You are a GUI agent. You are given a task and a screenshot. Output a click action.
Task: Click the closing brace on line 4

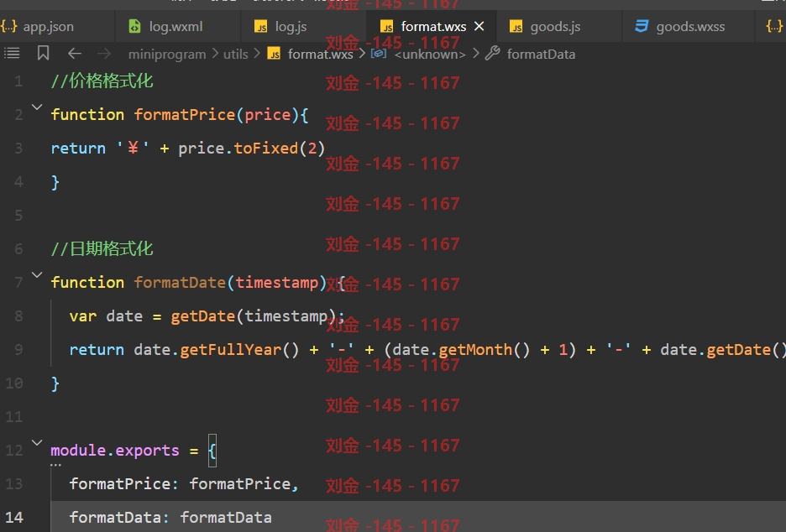pyautogui.click(x=55, y=182)
